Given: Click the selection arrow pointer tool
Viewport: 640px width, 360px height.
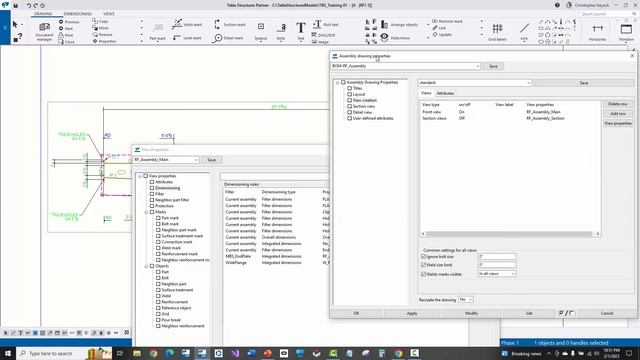Looking at the screenshot, I should coord(15,24).
